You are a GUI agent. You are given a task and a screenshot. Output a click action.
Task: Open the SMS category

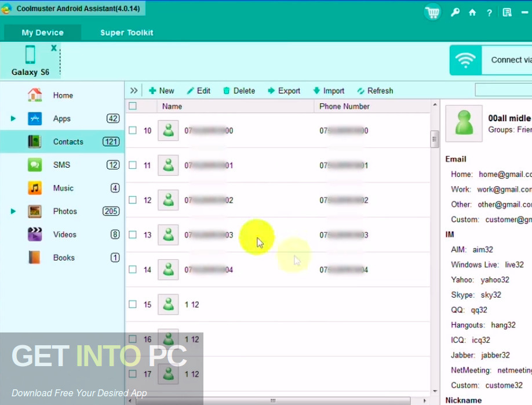(x=62, y=165)
